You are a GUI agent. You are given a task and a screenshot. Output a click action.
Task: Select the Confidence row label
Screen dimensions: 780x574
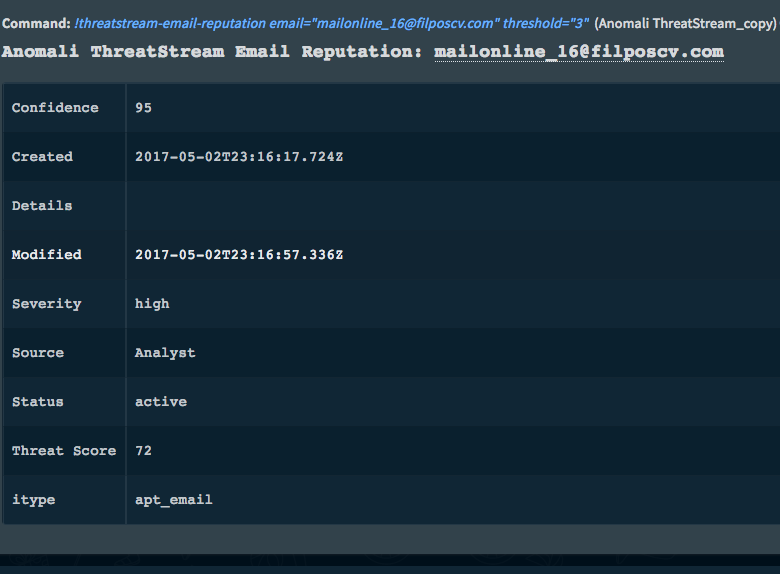pos(55,108)
